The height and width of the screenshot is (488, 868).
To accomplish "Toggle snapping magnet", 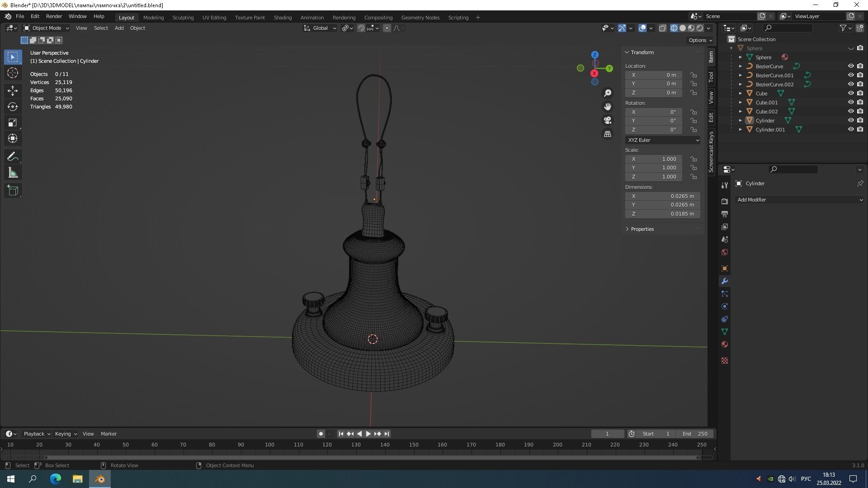I will (x=361, y=28).
